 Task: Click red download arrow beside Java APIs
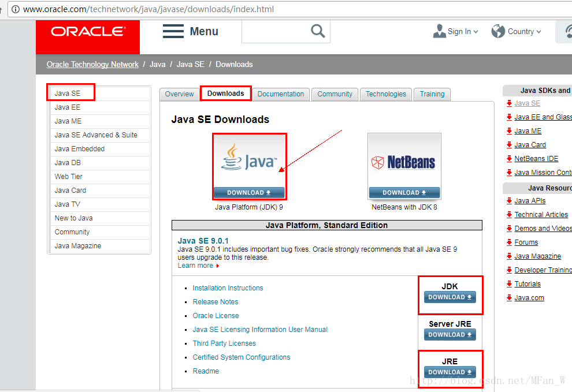click(x=509, y=200)
